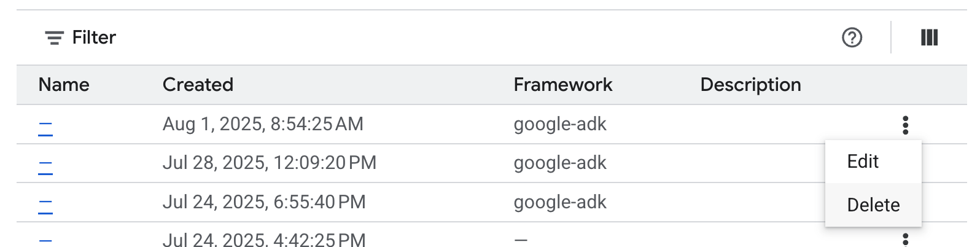Choose Edit from the context menu
The image size is (980, 247).
click(863, 162)
